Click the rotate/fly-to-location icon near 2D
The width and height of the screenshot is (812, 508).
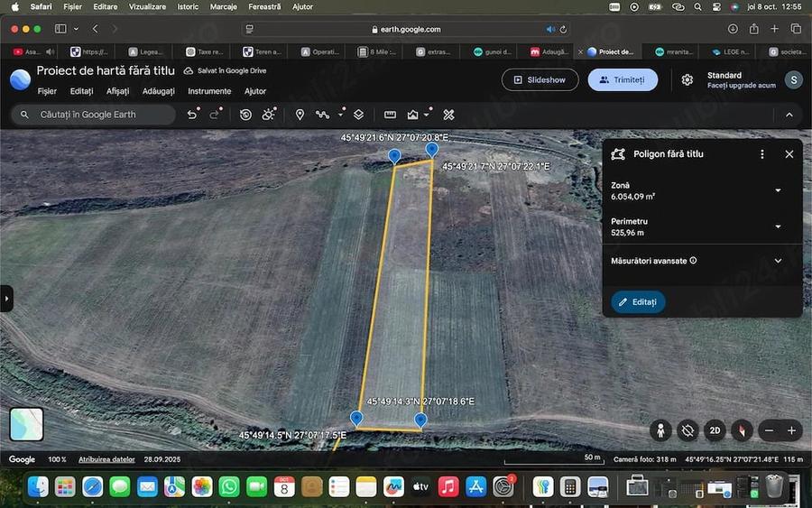point(687,430)
